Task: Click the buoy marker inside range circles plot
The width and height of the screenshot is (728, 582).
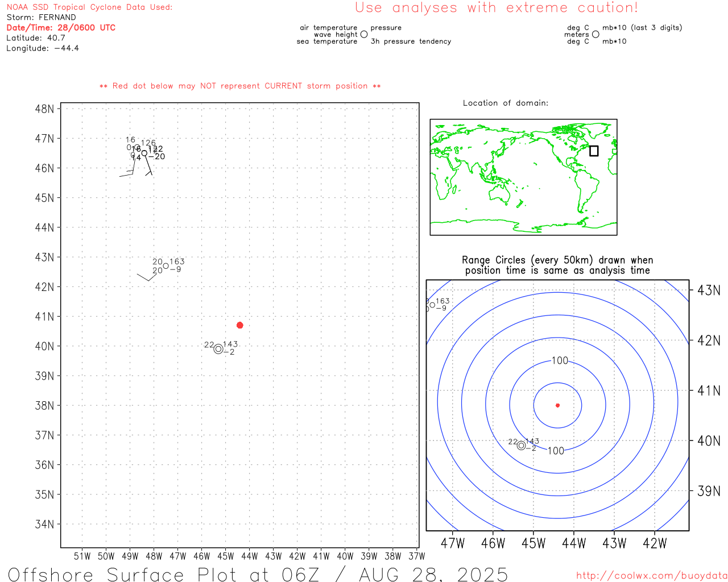Action: click(x=521, y=445)
